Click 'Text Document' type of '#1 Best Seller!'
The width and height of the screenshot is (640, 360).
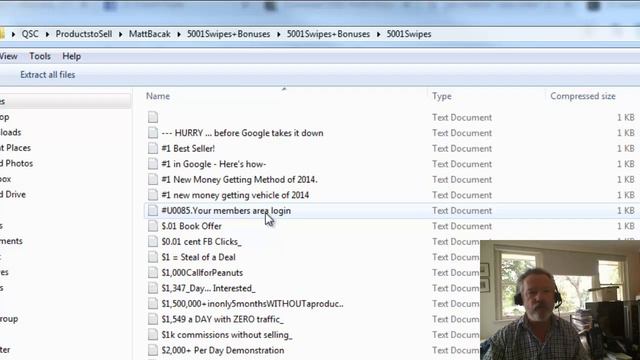pyautogui.click(x=462, y=149)
